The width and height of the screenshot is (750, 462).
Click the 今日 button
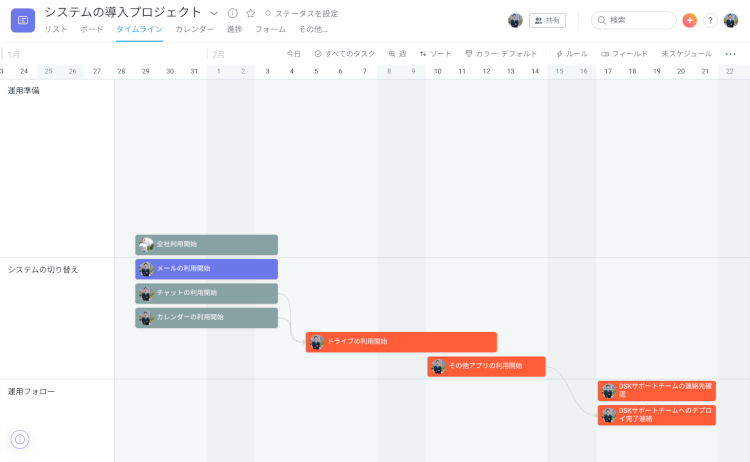coord(293,54)
